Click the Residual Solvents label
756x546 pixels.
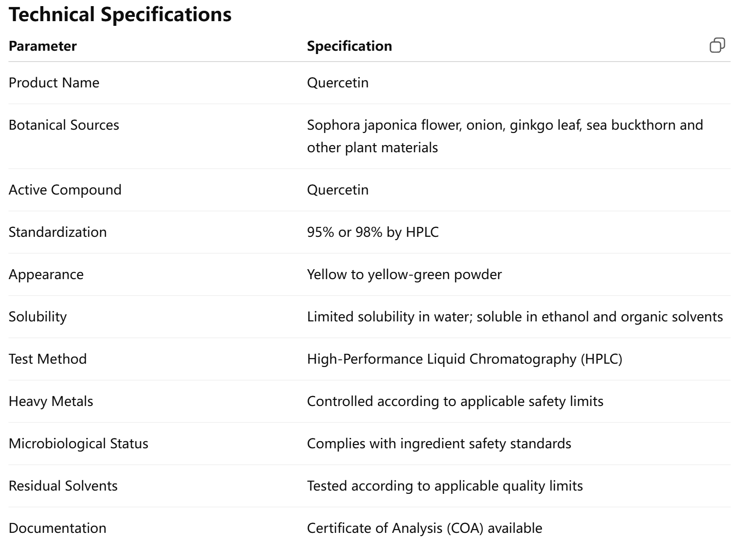point(63,486)
